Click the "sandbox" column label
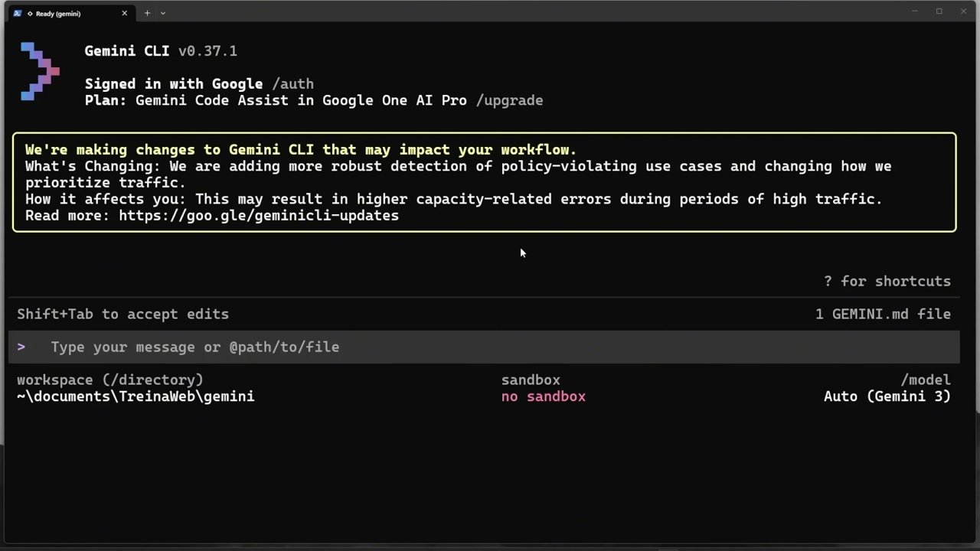This screenshot has height=551, width=980. tap(531, 380)
